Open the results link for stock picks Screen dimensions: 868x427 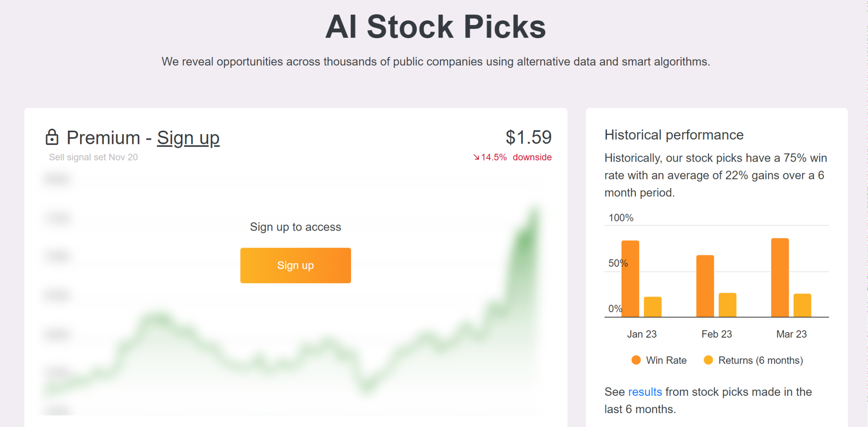coord(645,391)
